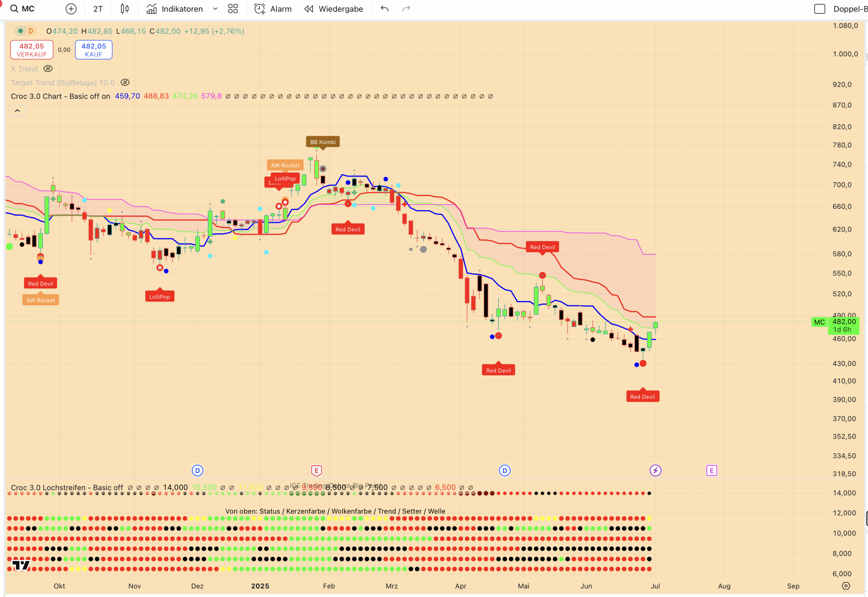
Task: Click the red 482,05 Verkauf button
Action: click(x=32, y=50)
